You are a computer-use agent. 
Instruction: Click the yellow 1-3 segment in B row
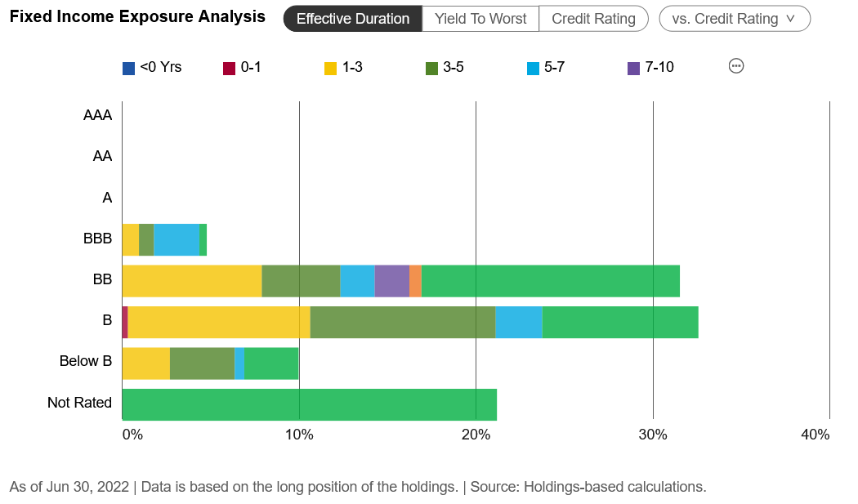[x=219, y=322]
